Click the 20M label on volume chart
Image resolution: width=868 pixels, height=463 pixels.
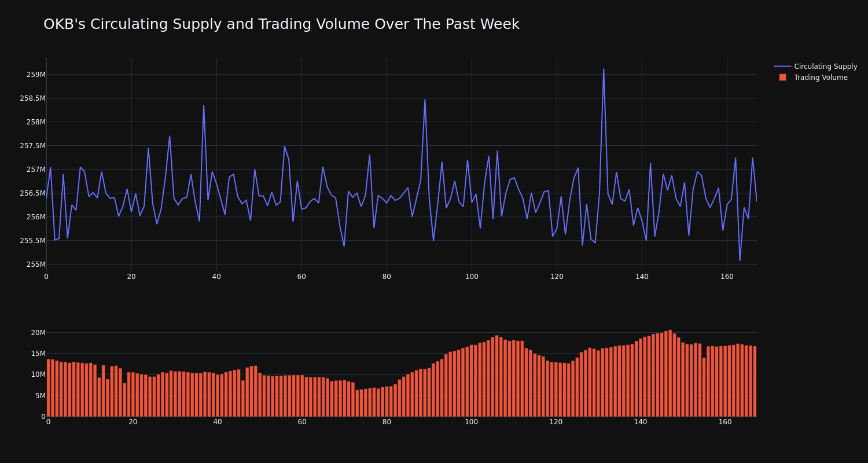tap(38, 333)
